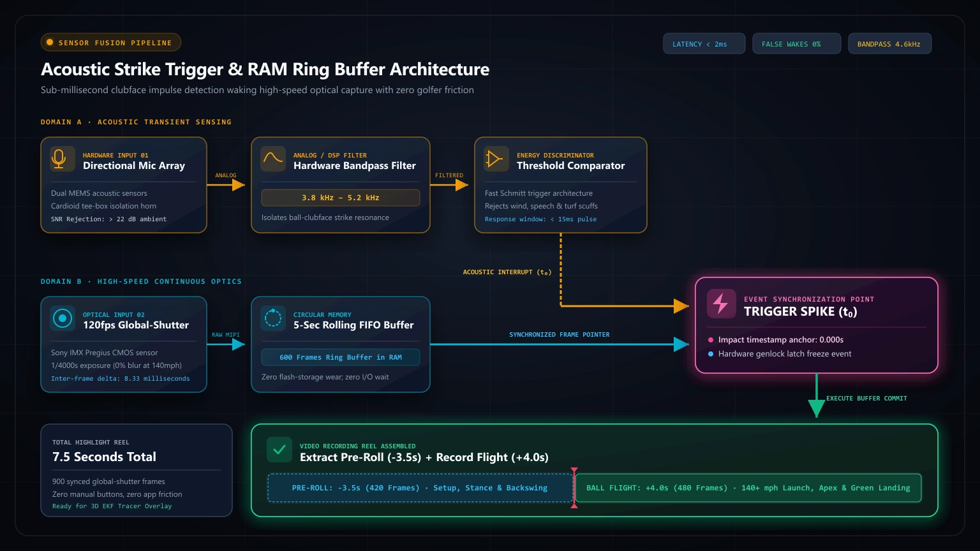Click the blue bullet beside Hardware genlock latch

coord(711,354)
